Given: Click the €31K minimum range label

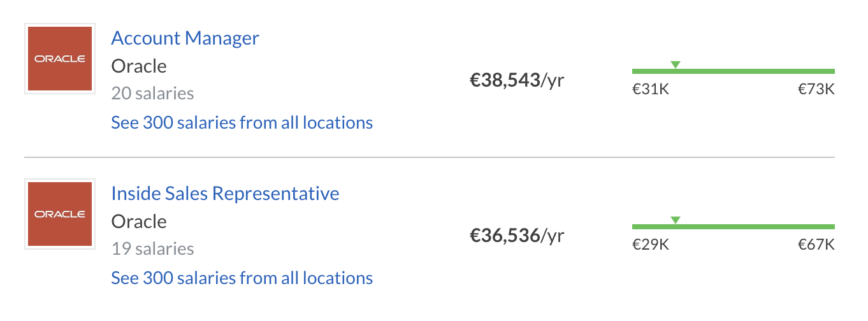Looking at the screenshot, I should (651, 89).
